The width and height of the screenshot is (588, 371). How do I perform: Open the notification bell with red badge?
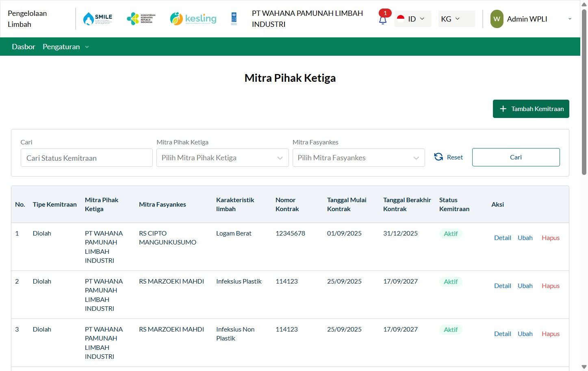pos(383,20)
